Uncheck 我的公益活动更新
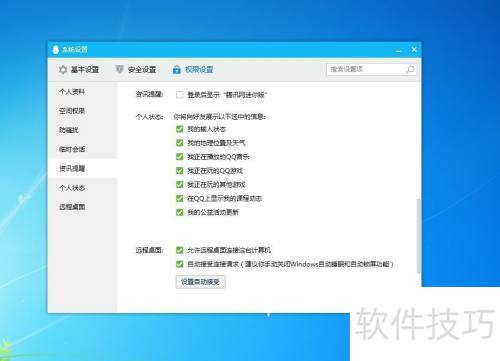Viewport: 500px width, 361px height. pos(180,212)
